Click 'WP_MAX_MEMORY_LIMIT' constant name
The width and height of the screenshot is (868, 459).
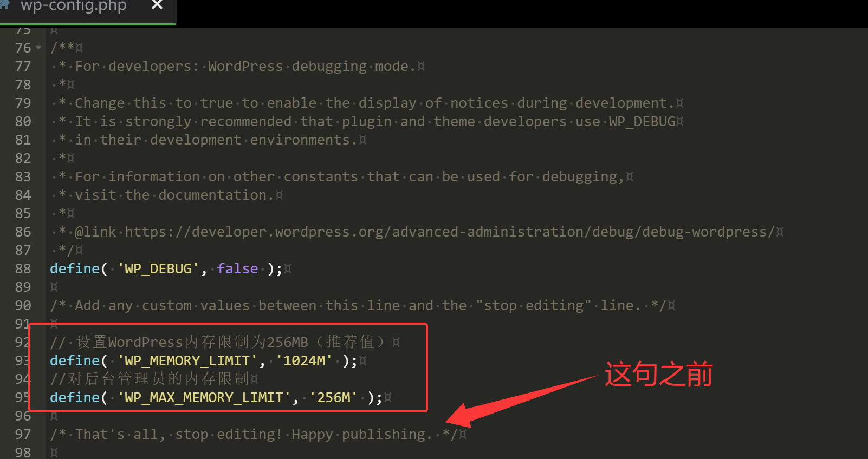204,398
